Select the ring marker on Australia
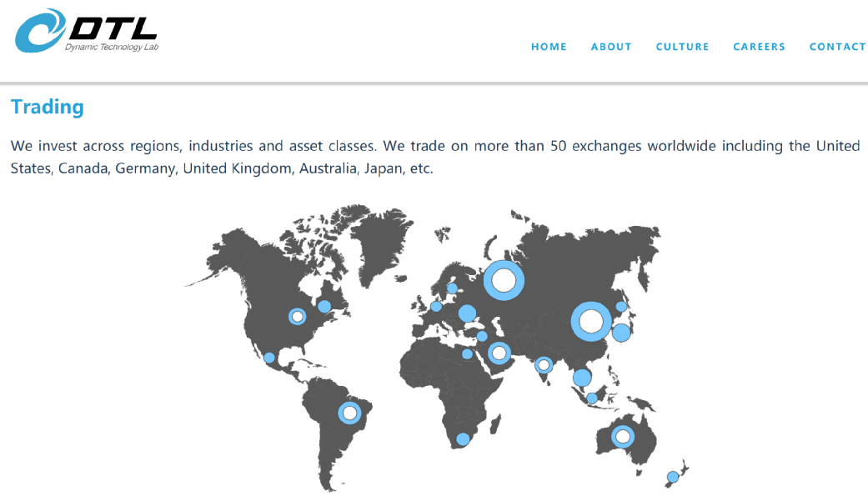 point(622,436)
